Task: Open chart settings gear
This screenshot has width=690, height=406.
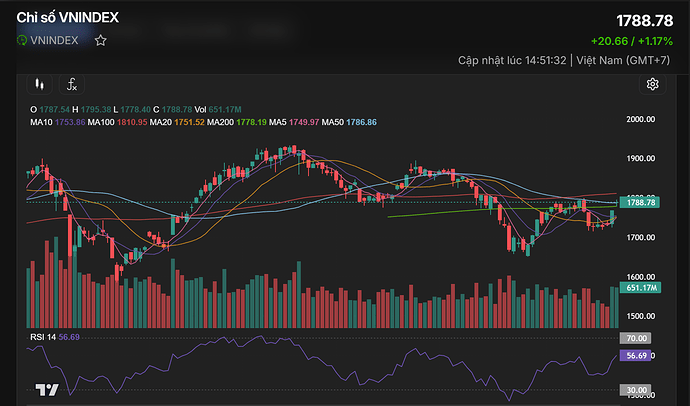Action: [652, 84]
